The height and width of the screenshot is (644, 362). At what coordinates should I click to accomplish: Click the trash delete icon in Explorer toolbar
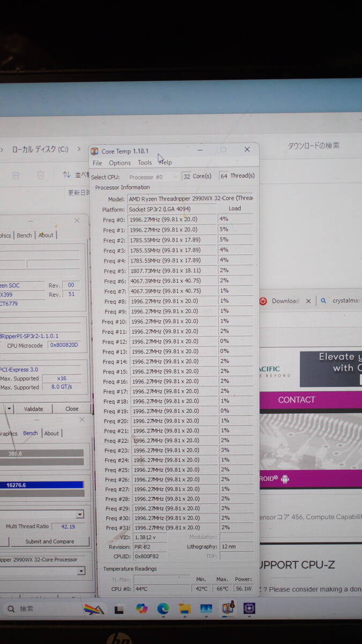tap(40, 175)
